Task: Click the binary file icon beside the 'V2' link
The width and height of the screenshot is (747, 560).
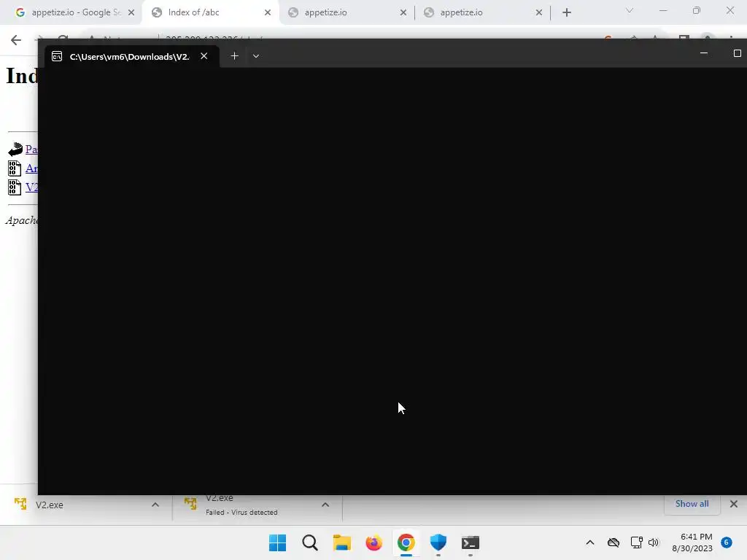Action: 15,187
